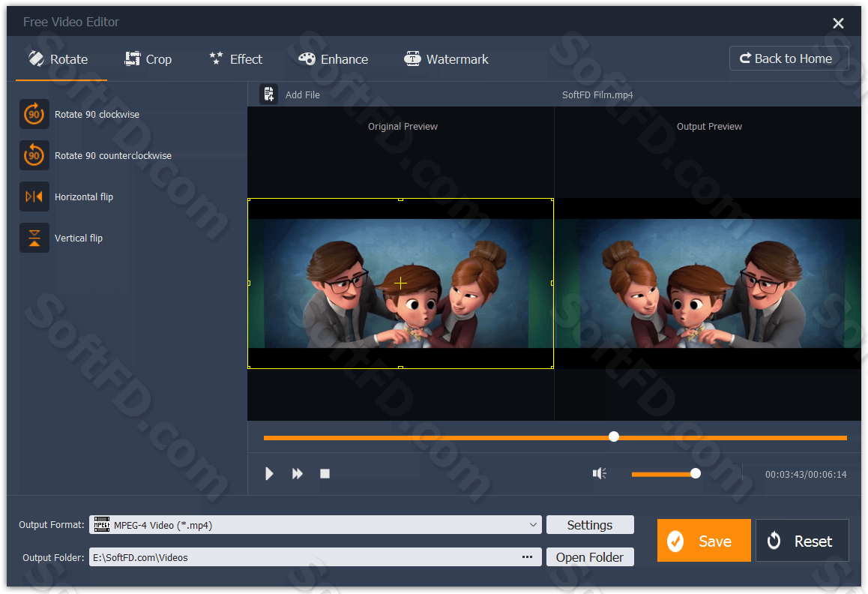Click the video progress slider handle
This screenshot has width=868, height=594.
tap(613, 436)
